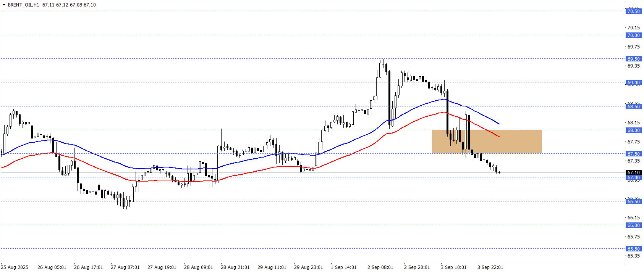Click the 67.00 level price label
Image resolution: width=644 pixels, height=272 pixels.
click(633, 178)
